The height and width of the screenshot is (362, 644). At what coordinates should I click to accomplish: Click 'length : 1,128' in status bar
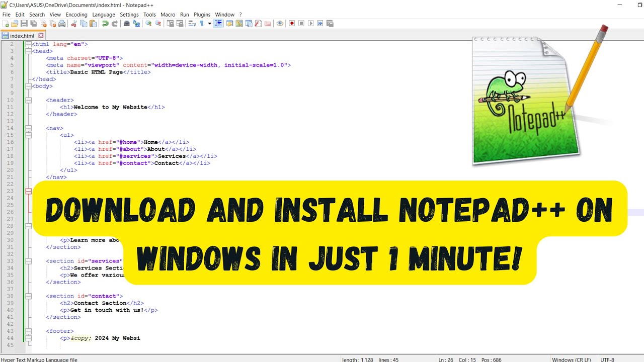(357, 359)
